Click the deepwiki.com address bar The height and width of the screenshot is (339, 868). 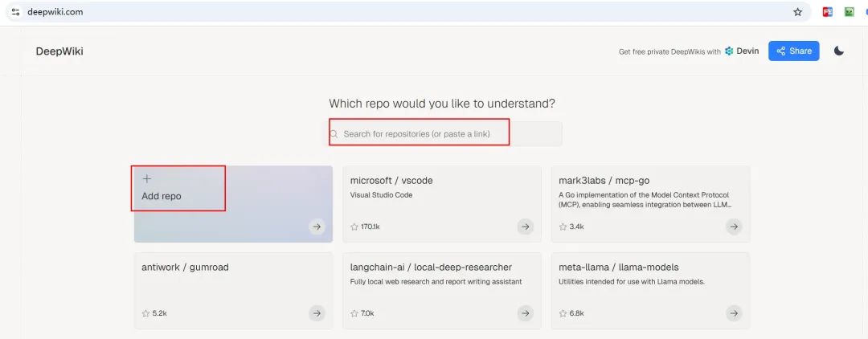click(408, 11)
